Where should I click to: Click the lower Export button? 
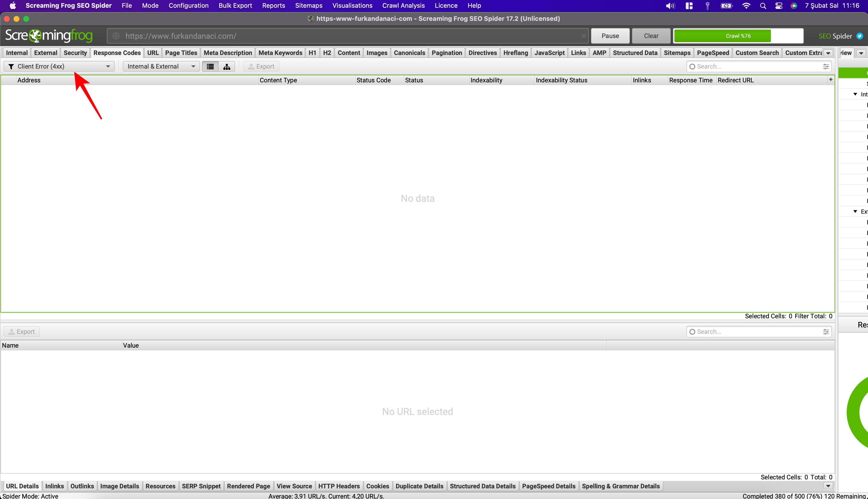point(22,332)
